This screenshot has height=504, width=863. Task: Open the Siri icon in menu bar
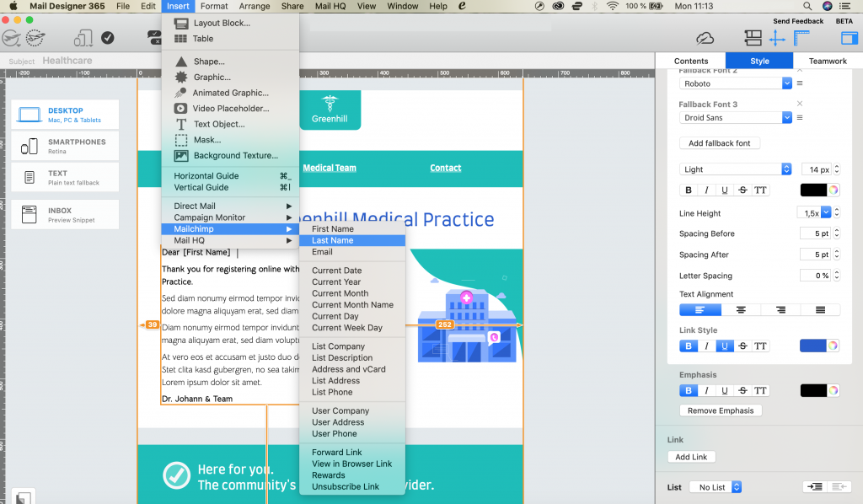(828, 6)
